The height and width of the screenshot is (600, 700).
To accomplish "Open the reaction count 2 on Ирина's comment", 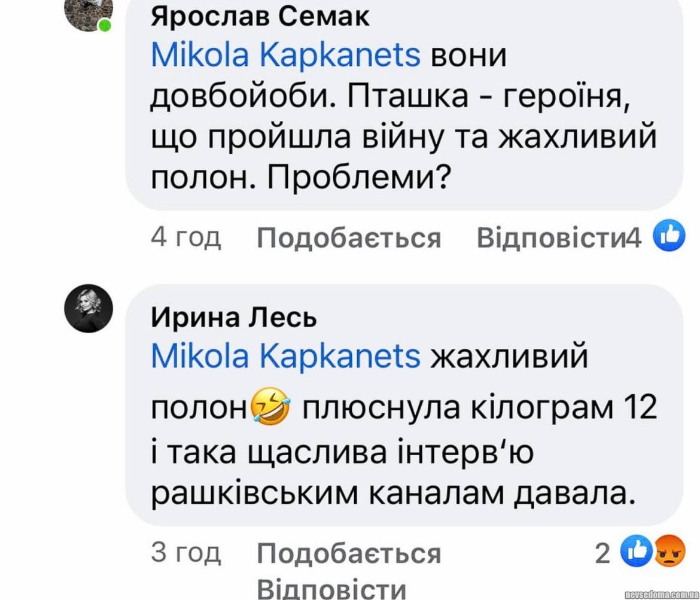I will coord(602,555).
